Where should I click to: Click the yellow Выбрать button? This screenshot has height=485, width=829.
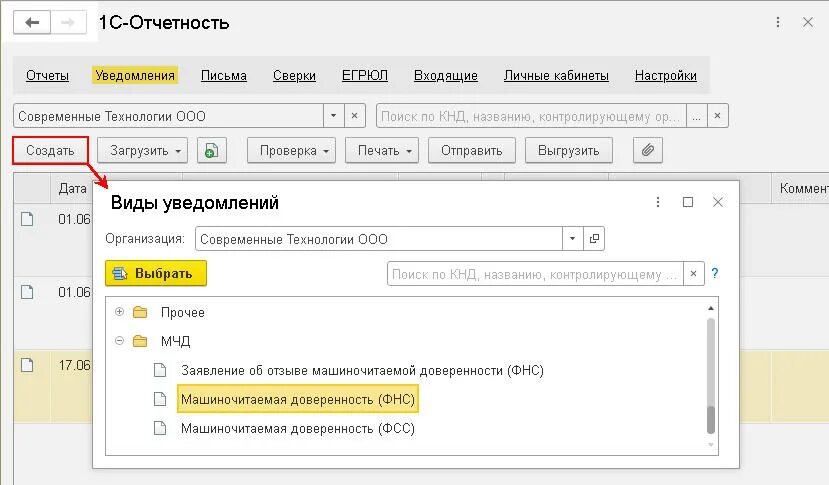(x=156, y=273)
